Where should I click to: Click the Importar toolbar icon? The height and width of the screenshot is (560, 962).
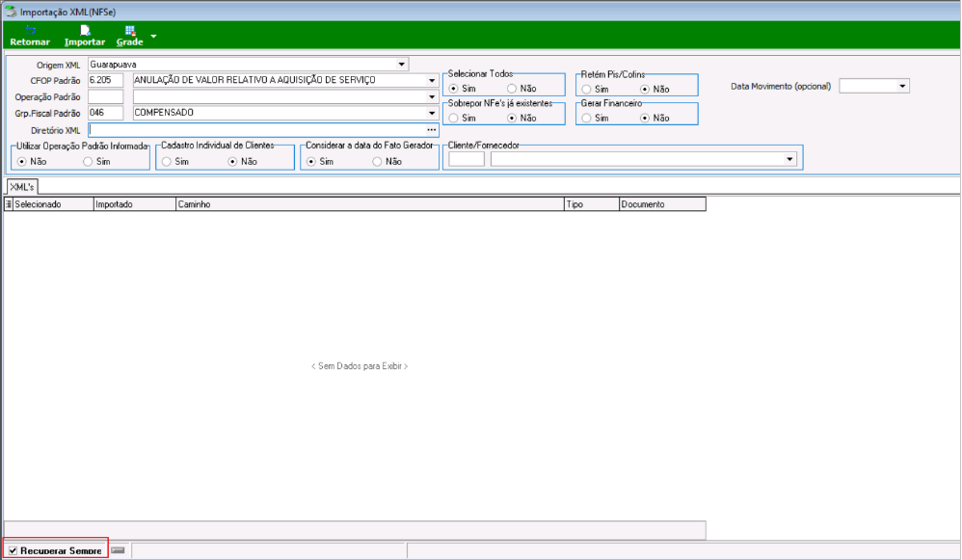click(x=85, y=36)
